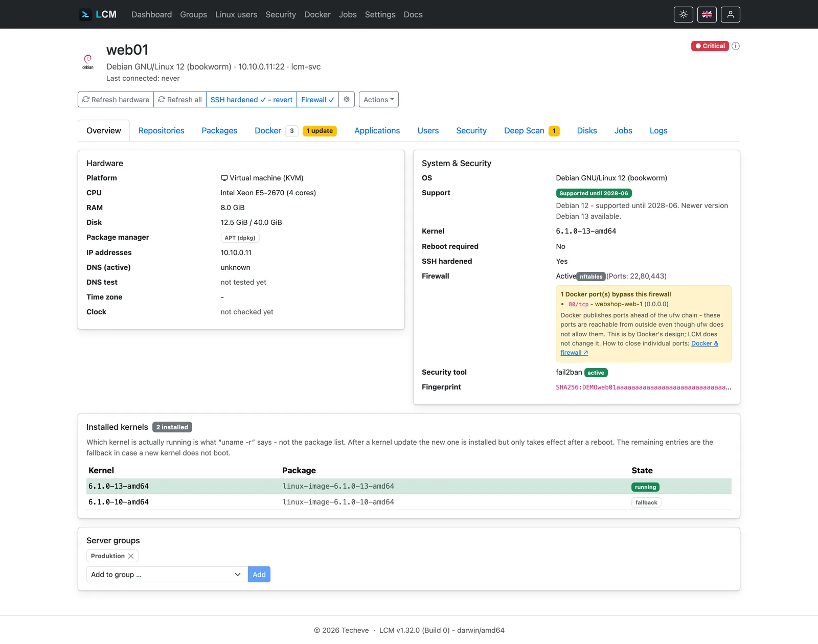Remove the Produktion group via X icon
The width and height of the screenshot is (818, 644).
[x=131, y=556]
